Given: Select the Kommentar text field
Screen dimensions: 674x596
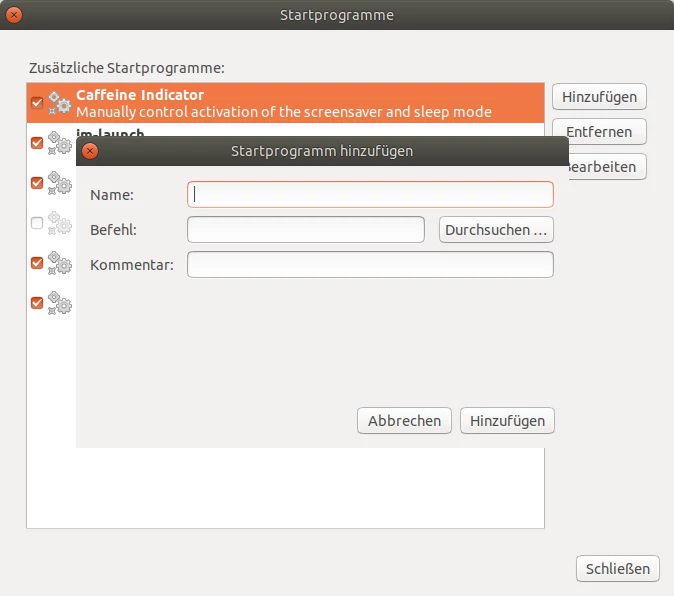Looking at the screenshot, I should tap(370, 265).
